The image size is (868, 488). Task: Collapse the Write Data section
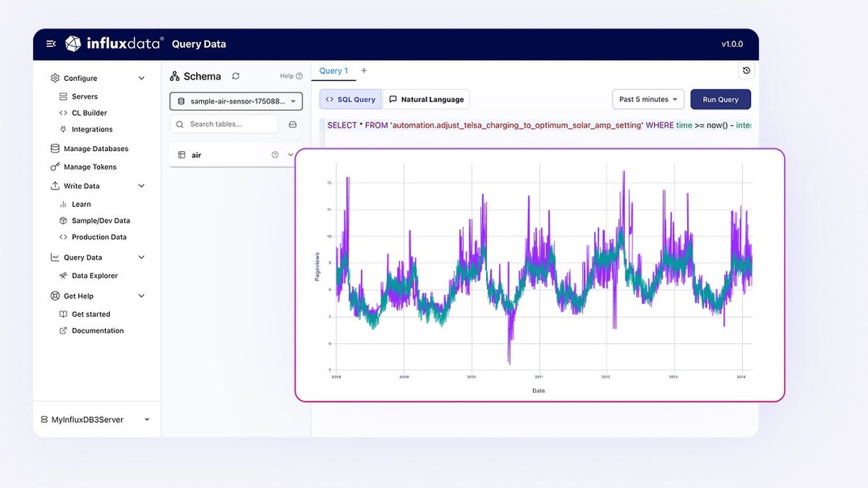click(141, 186)
